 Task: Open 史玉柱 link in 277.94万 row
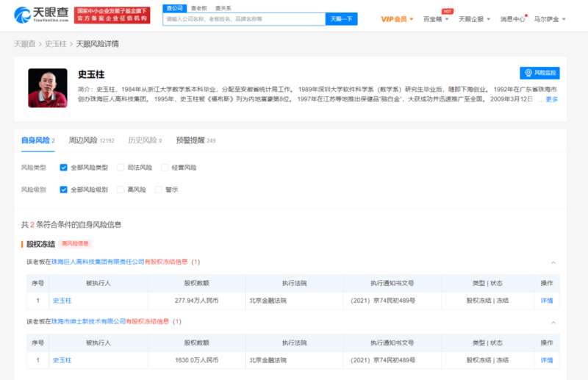pyautogui.click(x=62, y=301)
